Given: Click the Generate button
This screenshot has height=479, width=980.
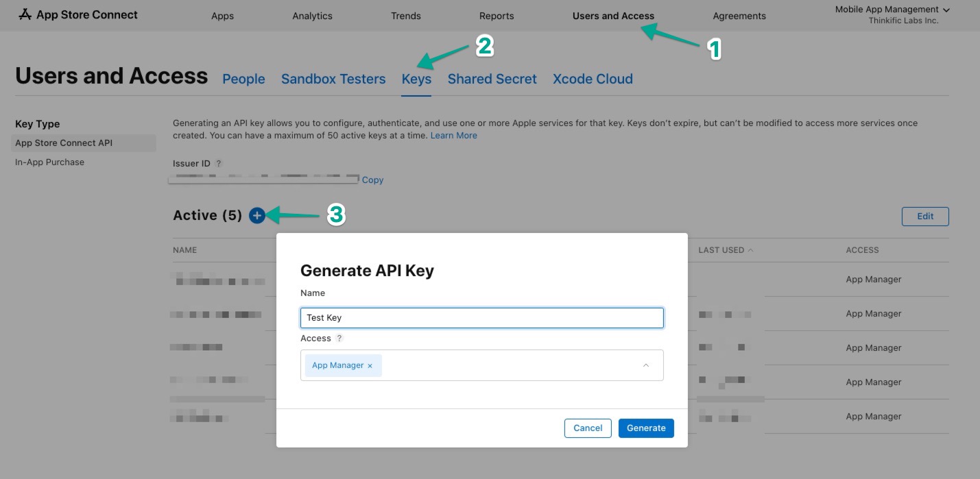Looking at the screenshot, I should pyautogui.click(x=646, y=428).
